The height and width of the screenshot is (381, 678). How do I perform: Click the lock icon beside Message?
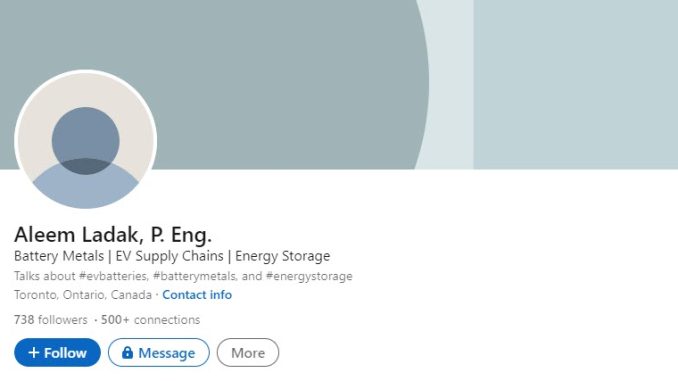coord(127,352)
